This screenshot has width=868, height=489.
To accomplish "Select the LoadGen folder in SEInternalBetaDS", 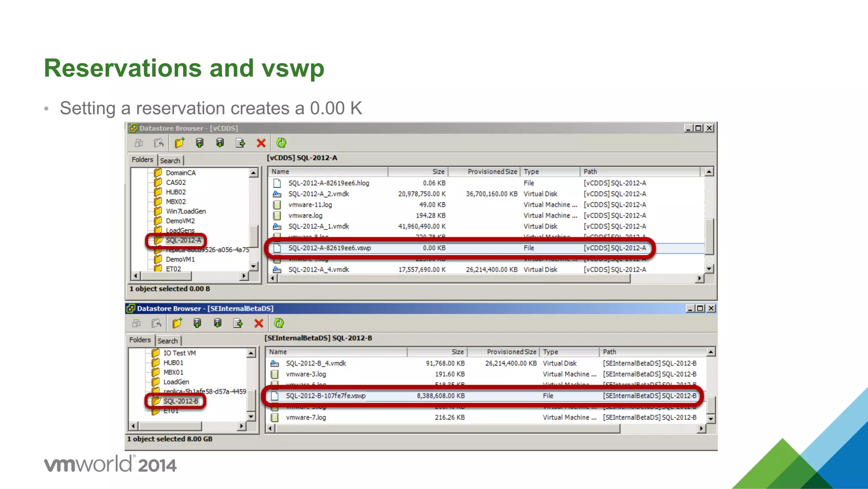I will 176,382.
